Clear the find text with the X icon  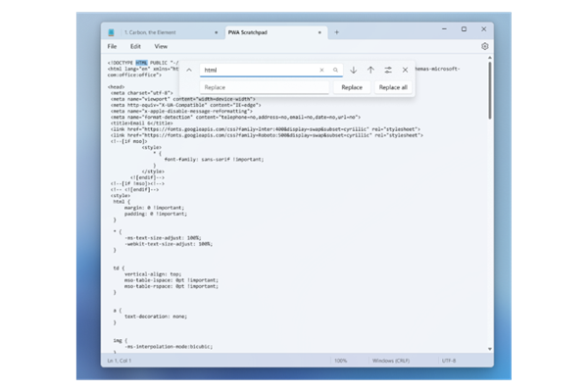321,71
